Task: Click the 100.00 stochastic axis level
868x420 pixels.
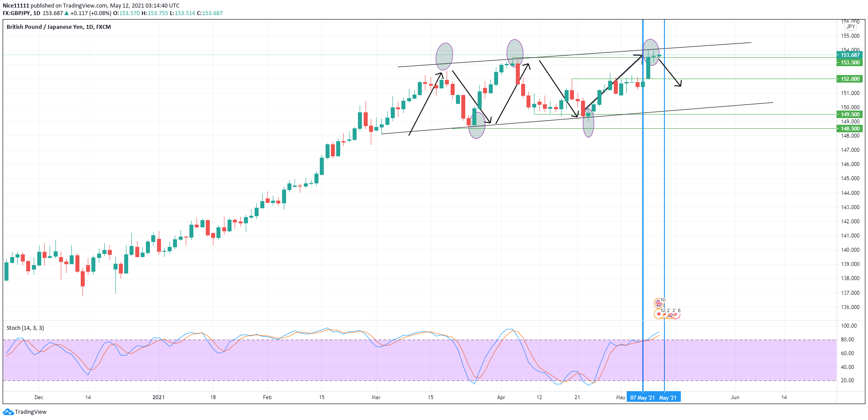Action: click(x=849, y=326)
